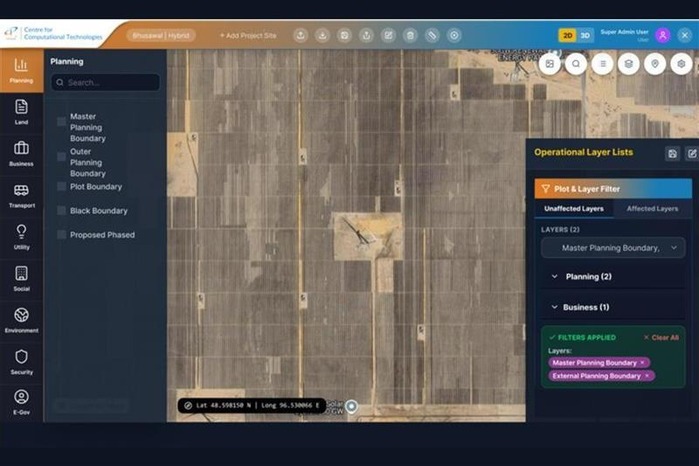Click the download icon in toolbar
The width and height of the screenshot is (699, 466).
322,35
